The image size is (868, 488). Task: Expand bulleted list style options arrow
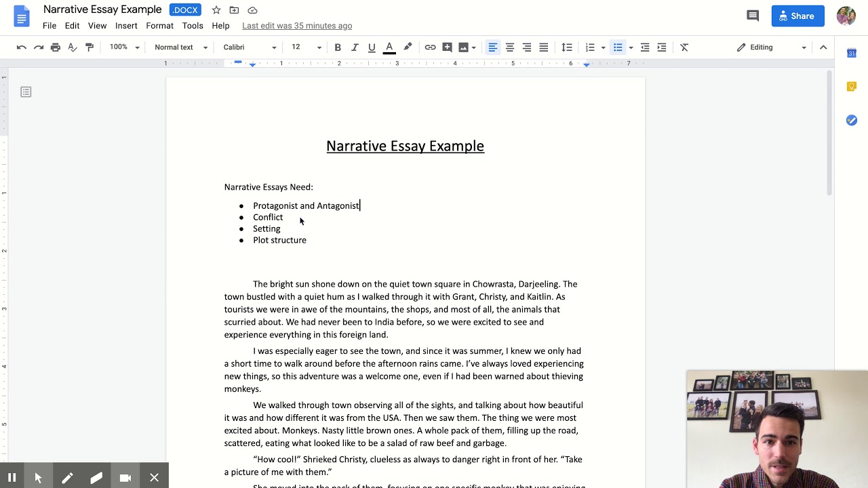[x=631, y=47]
